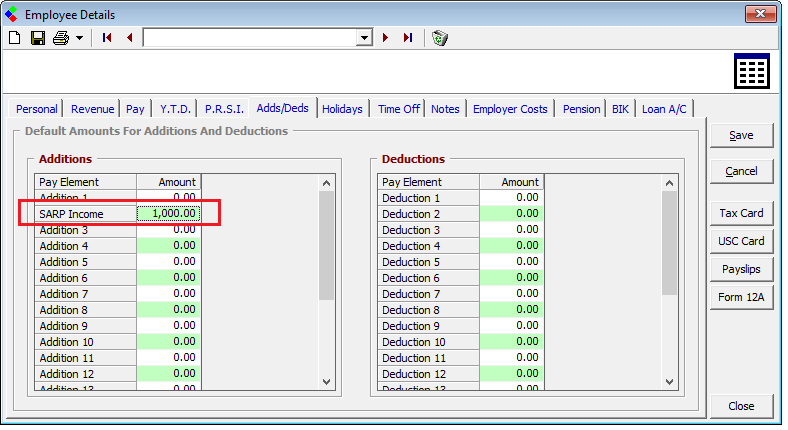Click the recycle bin delete icon
The width and height of the screenshot is (788, 430).
point(440,38)
